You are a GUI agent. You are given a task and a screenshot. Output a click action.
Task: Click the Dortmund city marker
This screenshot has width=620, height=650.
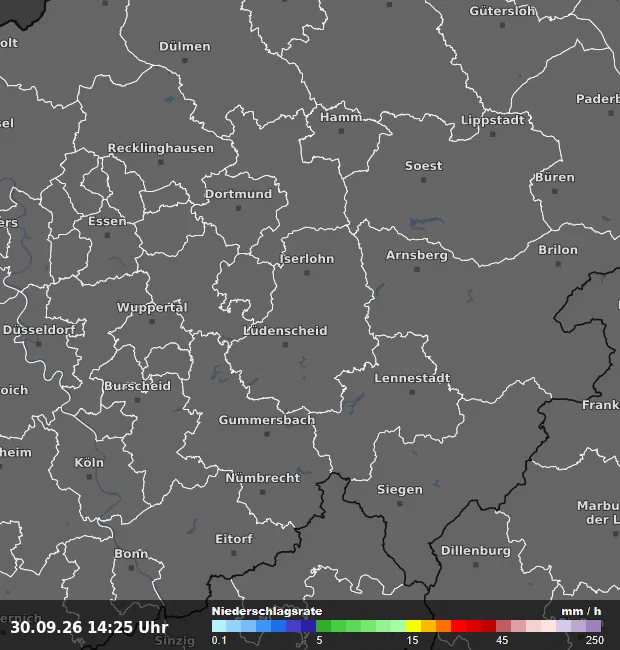coord(238,208)
